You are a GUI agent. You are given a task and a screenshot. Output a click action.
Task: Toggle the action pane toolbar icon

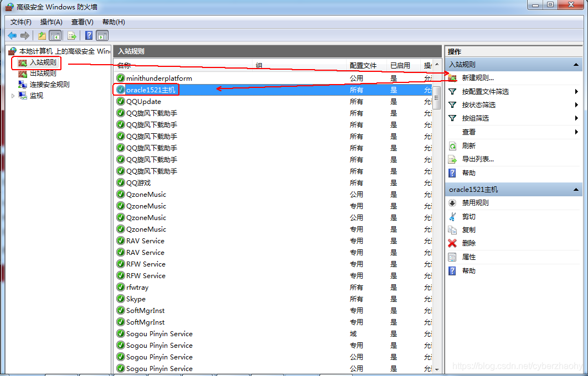point(102,35)
